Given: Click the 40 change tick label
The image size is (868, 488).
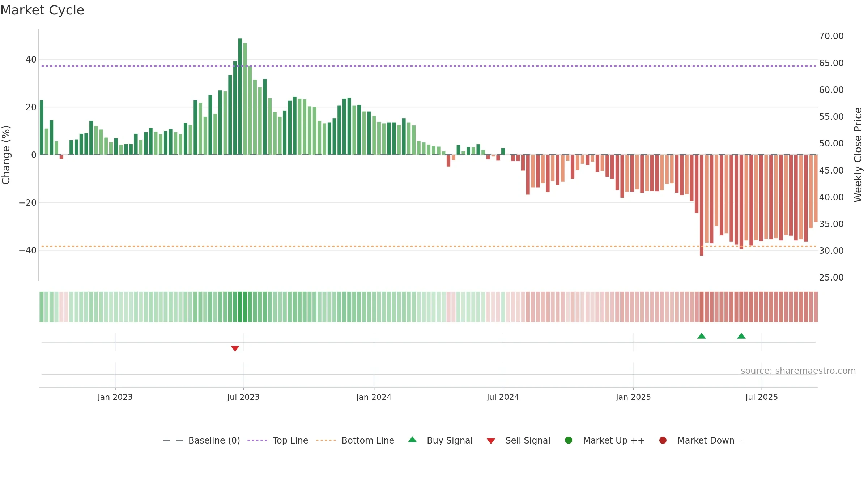Looking at the screenshot, I should [x=31, y=59].
